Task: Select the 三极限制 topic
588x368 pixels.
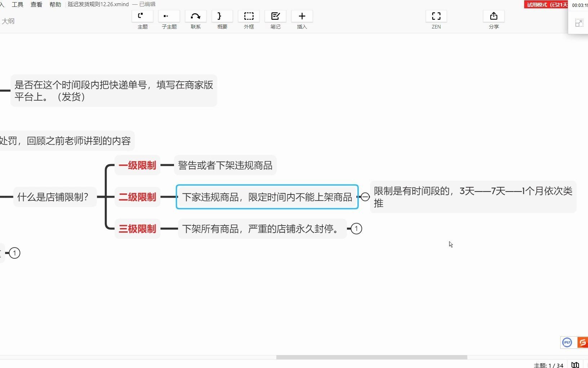Action: pos(137,229)
